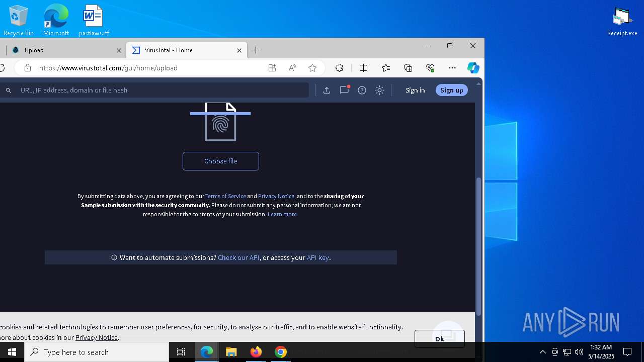Open the volume control tray icon
Image resolution: width=644 pixels, height=362 pixels.
click(579, 352)
